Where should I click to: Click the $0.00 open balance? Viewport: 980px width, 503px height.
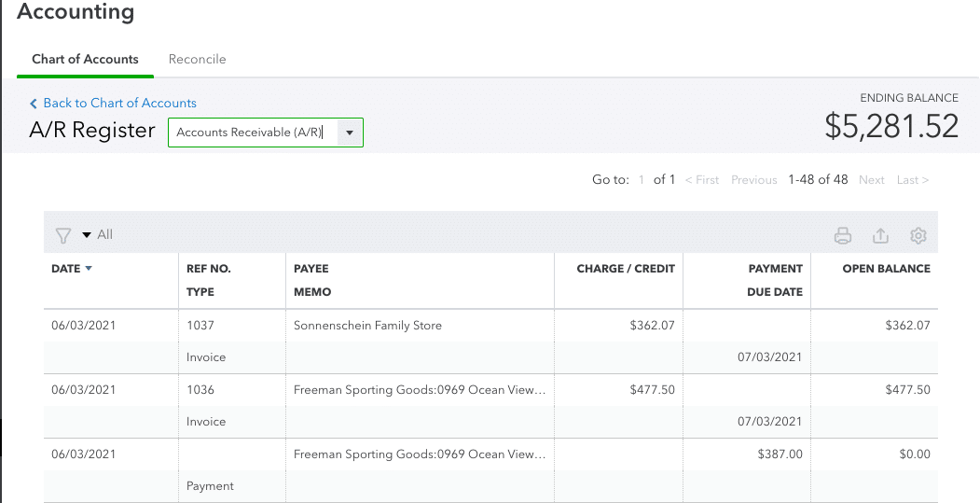click(x=915, y=454)
